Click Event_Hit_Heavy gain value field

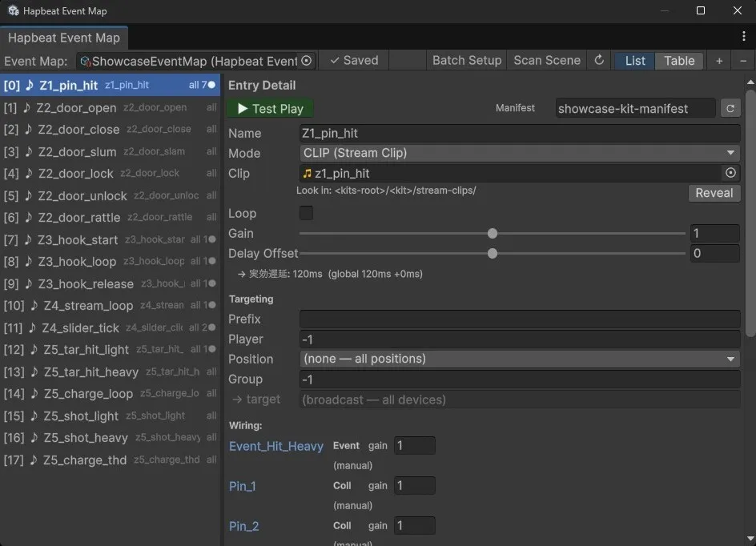pos(415,446)
